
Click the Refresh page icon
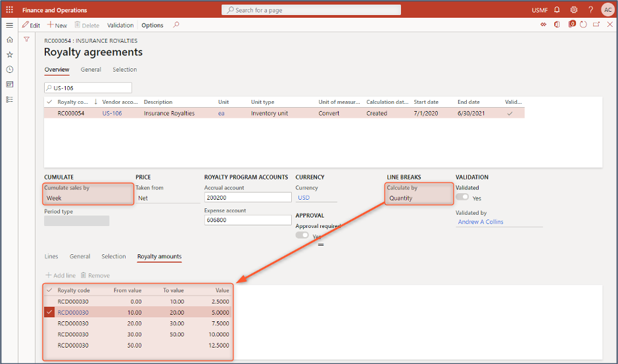point(584,25)
